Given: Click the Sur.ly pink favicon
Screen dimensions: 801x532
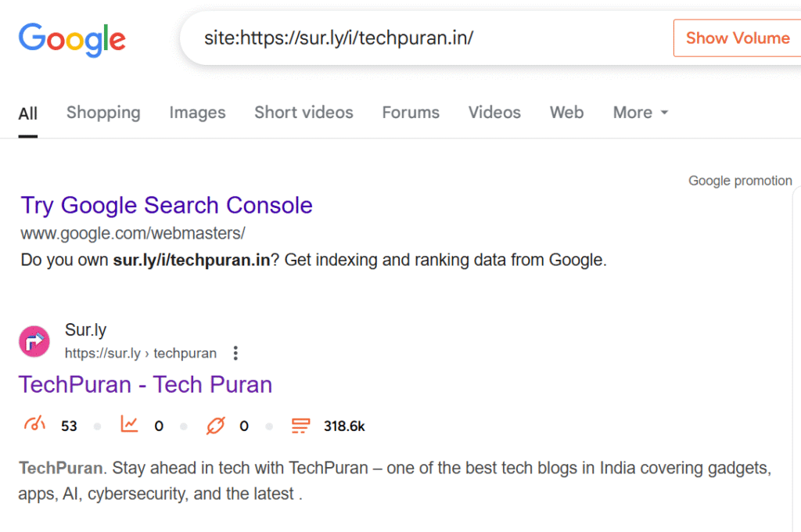Looking at the screenshot, I should coord(34,341).
